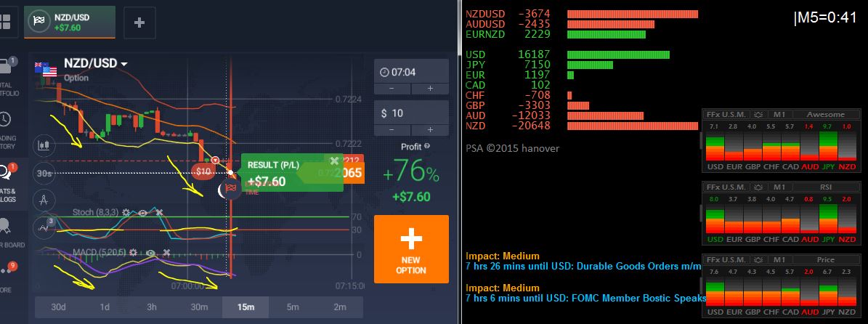Click the M1 label on Awesome meter

tap(779, 115)
